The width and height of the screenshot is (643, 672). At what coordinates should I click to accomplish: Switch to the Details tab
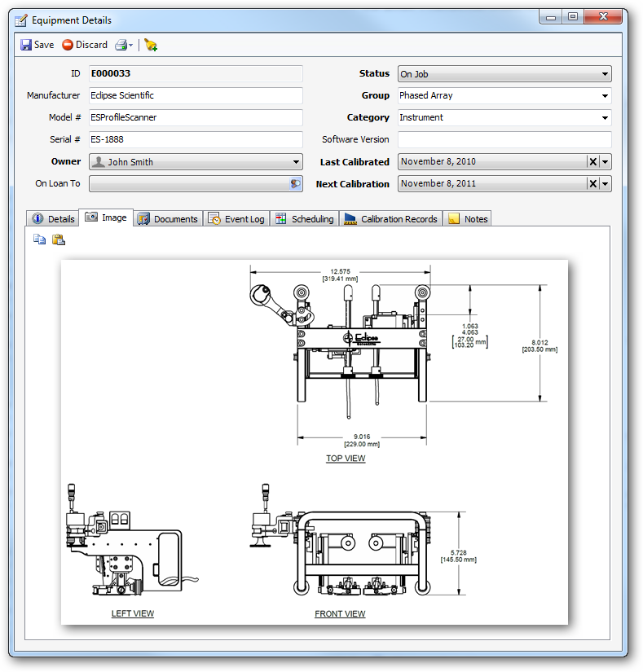tap(53, 219)
